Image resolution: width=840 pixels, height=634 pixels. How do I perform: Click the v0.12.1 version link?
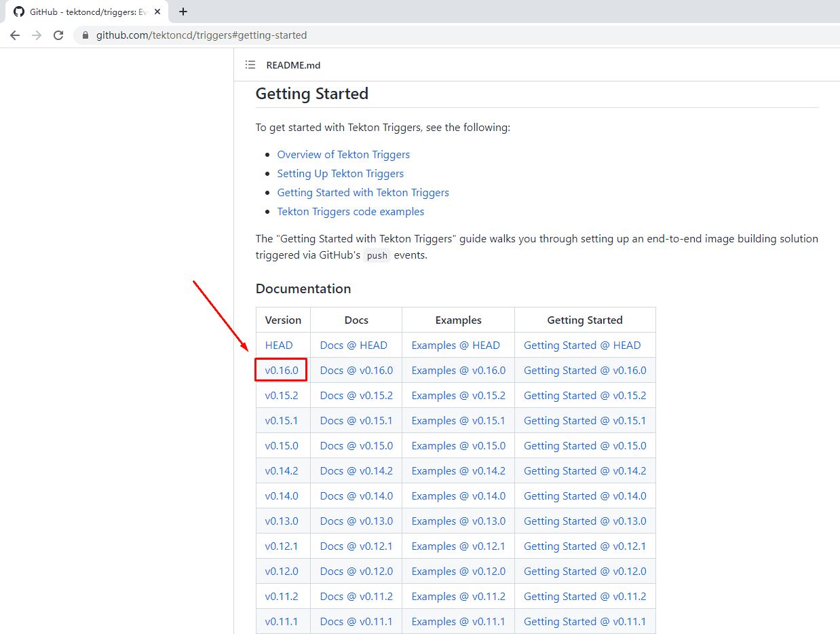(x=282, y=546)
